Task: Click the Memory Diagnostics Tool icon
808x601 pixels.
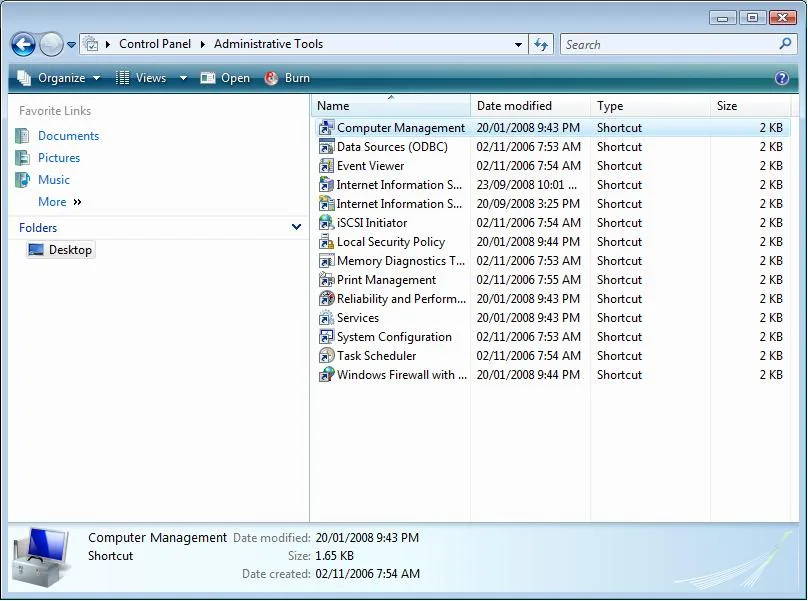Action: pyautogui.click(x=326, y=261)
